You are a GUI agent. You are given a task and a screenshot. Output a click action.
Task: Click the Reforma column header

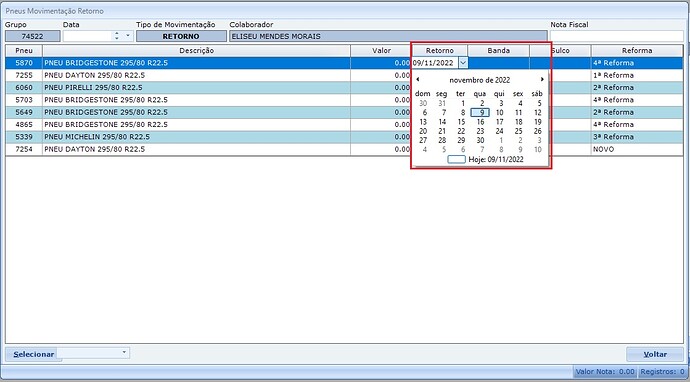(637, 51)
